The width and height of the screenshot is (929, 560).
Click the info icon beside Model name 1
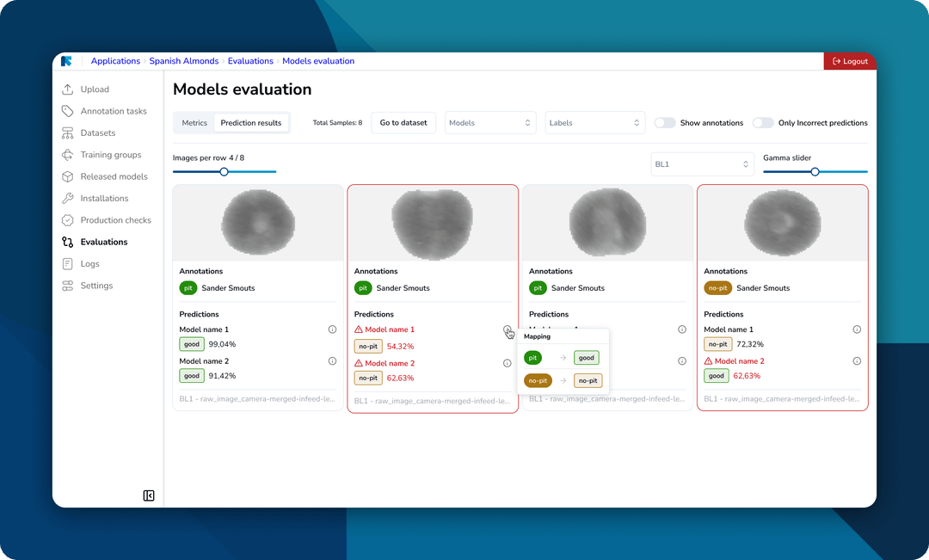coord(332,329)
